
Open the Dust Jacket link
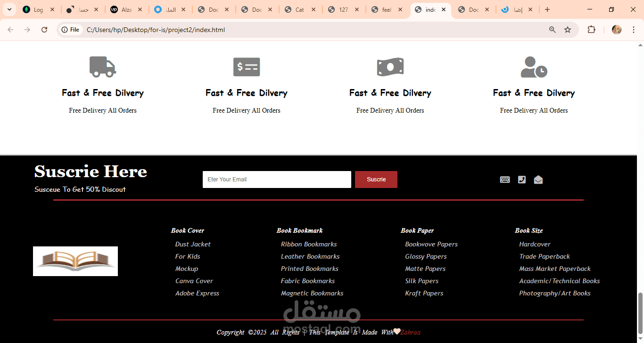click(x=193, y=244)
